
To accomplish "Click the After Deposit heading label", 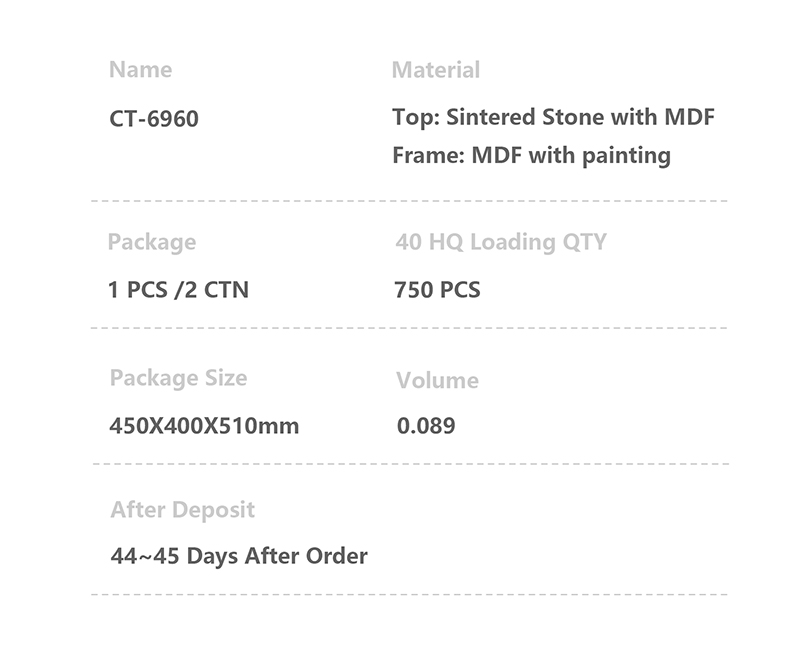I will click(x=182, y=510).
